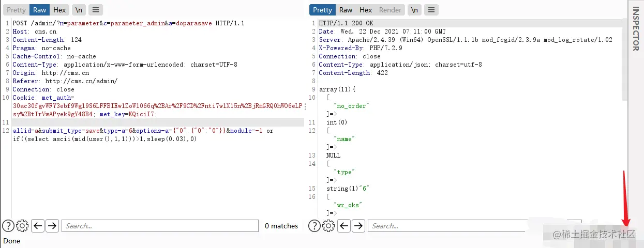Open request search help icon
The image size is (644, 248).
click(x=8, y=226)
